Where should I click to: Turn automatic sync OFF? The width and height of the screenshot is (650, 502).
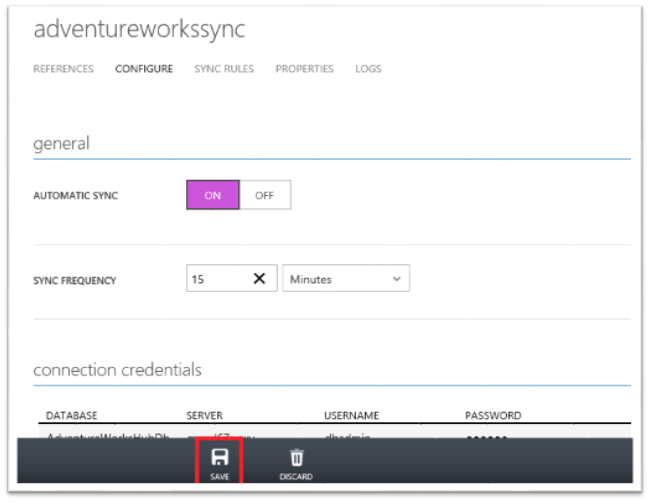pyautogui.click(x=265, y=195)
